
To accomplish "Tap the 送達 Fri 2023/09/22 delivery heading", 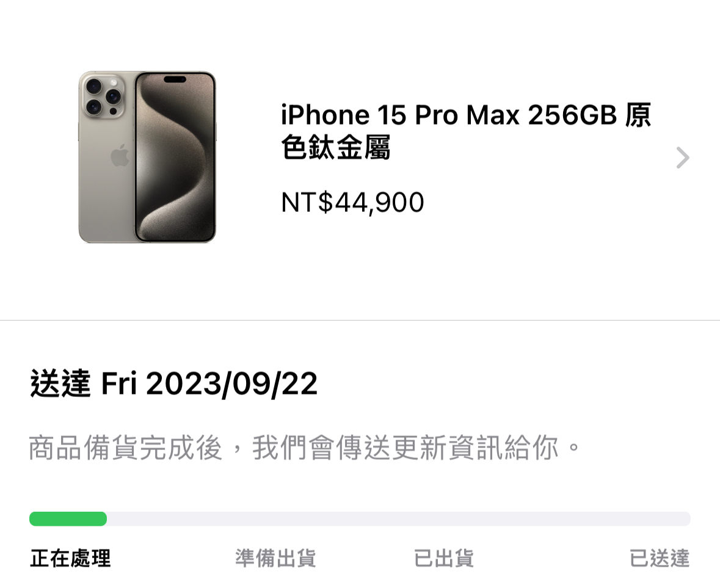I will tap(173, 383).
